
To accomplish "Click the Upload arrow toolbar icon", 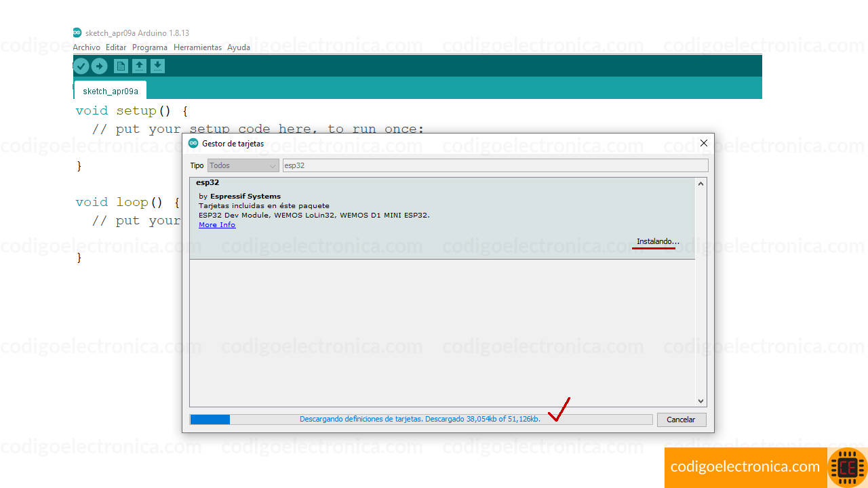I will (x=99, y=66).
